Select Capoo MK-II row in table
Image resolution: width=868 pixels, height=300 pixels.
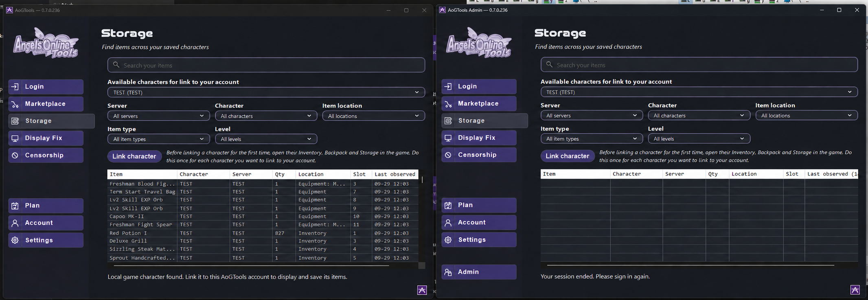click(263, 217)
